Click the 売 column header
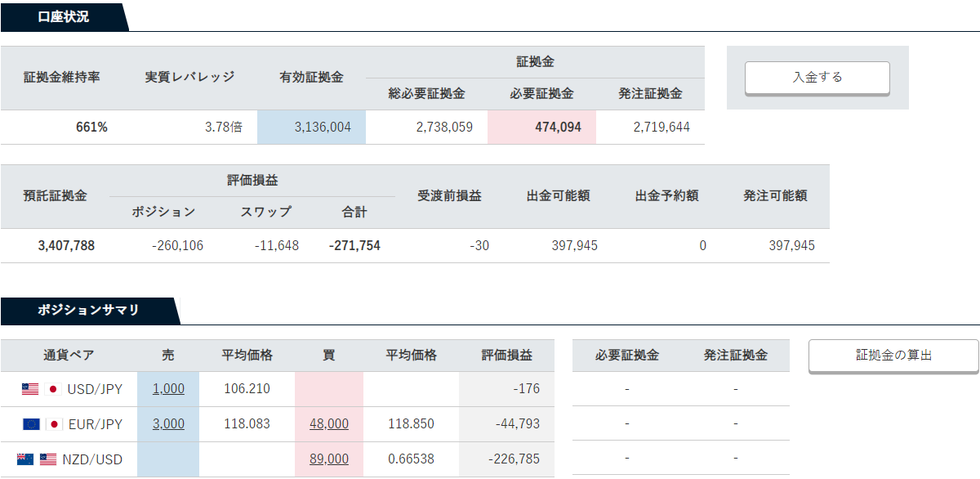980x479 pixels. [168, 356]
